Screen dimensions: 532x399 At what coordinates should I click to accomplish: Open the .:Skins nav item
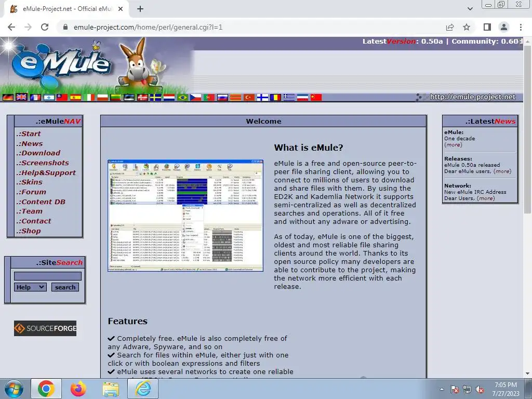pyautogui.click(x=30, y=182)
